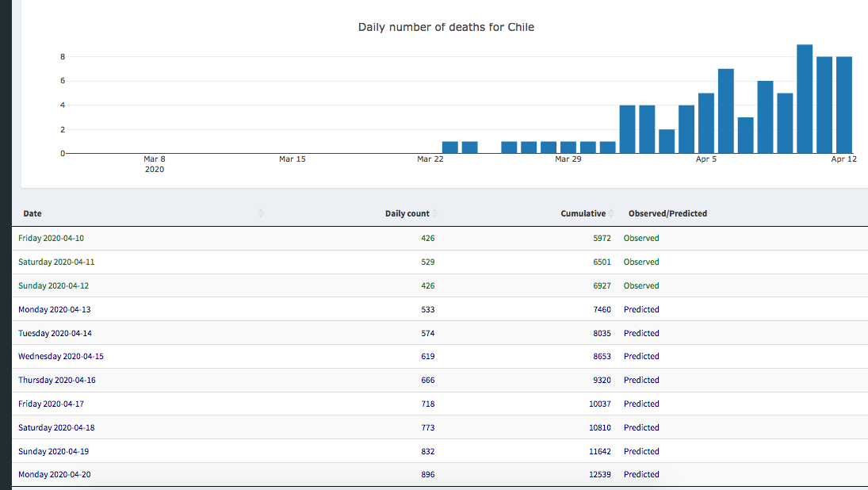Select the Saturday 2020-04-18 row
868x490 pixels.
click(x=56, y=427)
